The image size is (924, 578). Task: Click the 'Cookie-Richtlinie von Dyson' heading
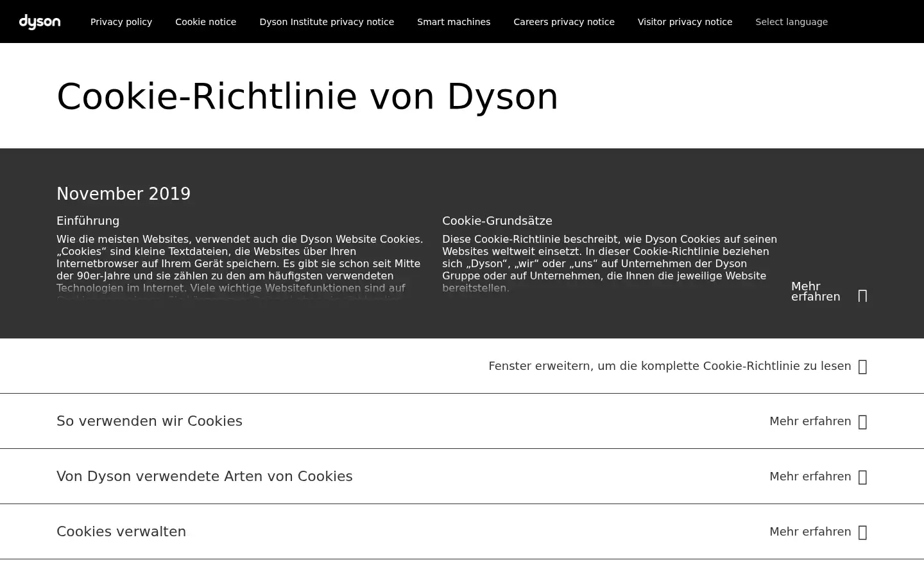[307, 96]
